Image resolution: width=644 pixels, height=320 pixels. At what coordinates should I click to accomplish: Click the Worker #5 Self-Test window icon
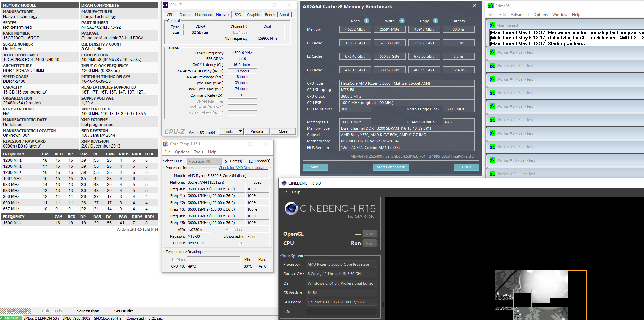point(492,92)
